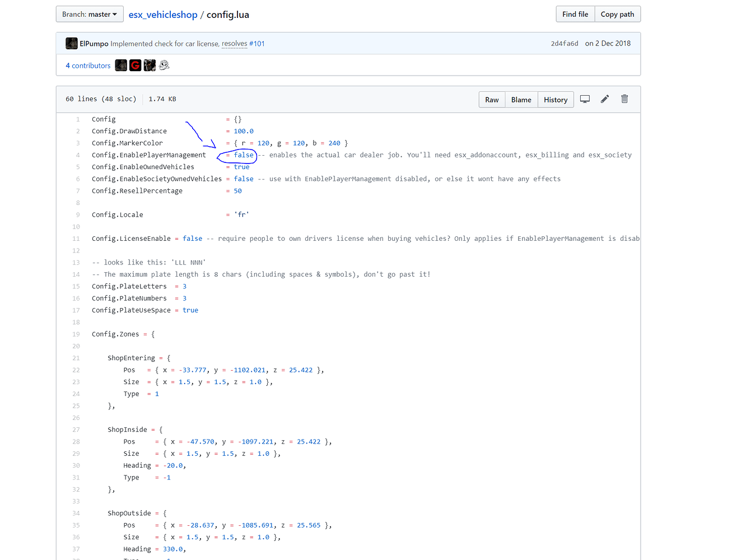Click the 'Heading = -20.0' line
This screenshot has width=746, height=560.
click(155, 465)
